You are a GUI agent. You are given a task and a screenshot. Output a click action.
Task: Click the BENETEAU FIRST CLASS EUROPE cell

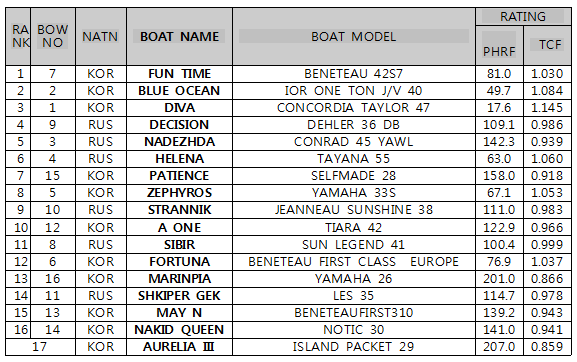pos(354,262)
